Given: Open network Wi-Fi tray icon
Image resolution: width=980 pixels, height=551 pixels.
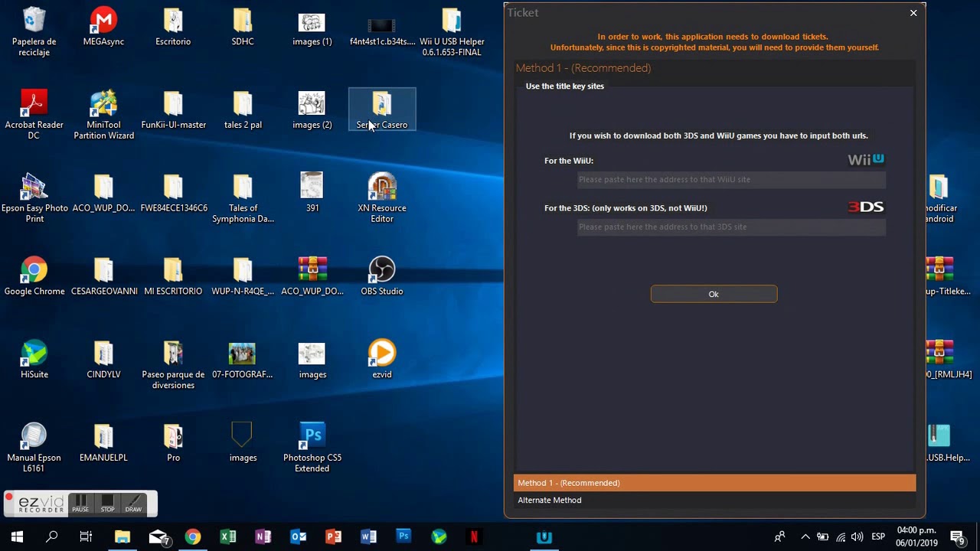Looking at the screenshot, I should pos(841,537).
